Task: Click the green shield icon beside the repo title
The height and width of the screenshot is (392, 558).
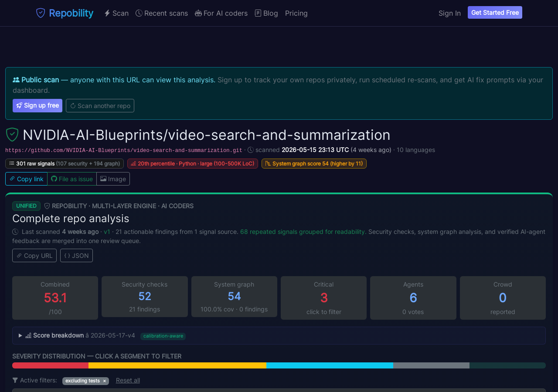Action: [x=12, y=135]
